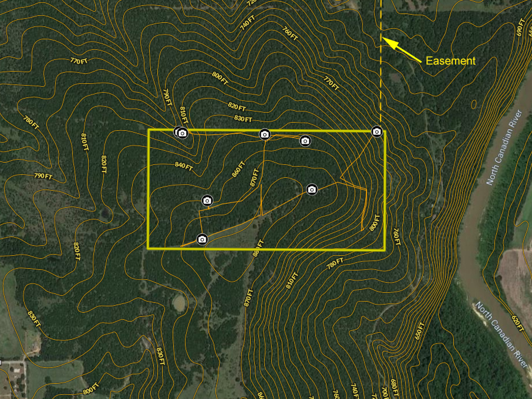532x399 pixels.
Task: Open the photo marker at the northwest boundary corner
Action: pyautogui.click(x=182, y=133)
